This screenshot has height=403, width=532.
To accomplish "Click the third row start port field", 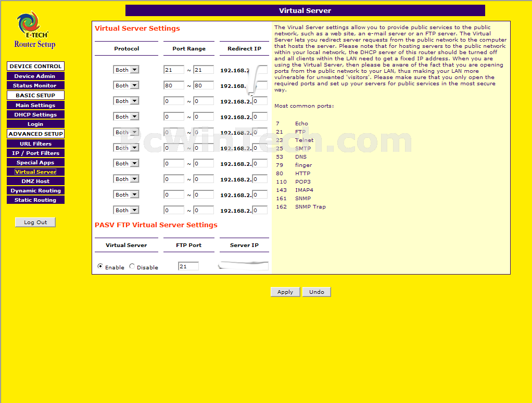I will [x=174, y=101].
